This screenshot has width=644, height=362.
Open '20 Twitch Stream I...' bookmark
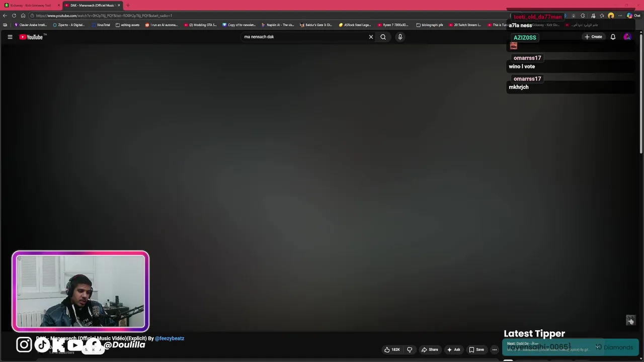point(465,25)
